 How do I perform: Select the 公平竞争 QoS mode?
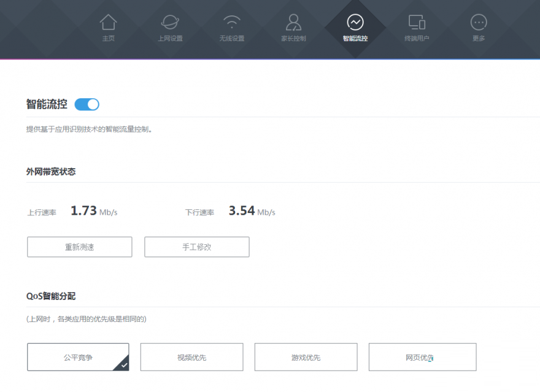point(78,357)
